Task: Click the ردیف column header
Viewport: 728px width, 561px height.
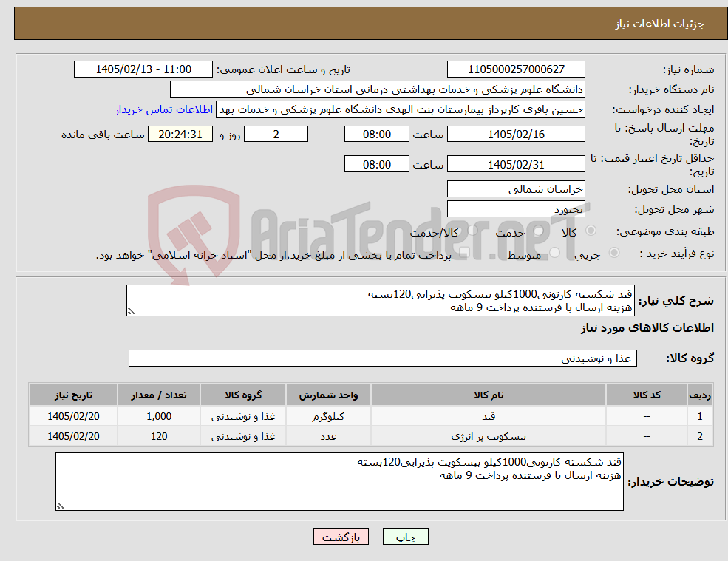Action: click(x=700, y=395)
